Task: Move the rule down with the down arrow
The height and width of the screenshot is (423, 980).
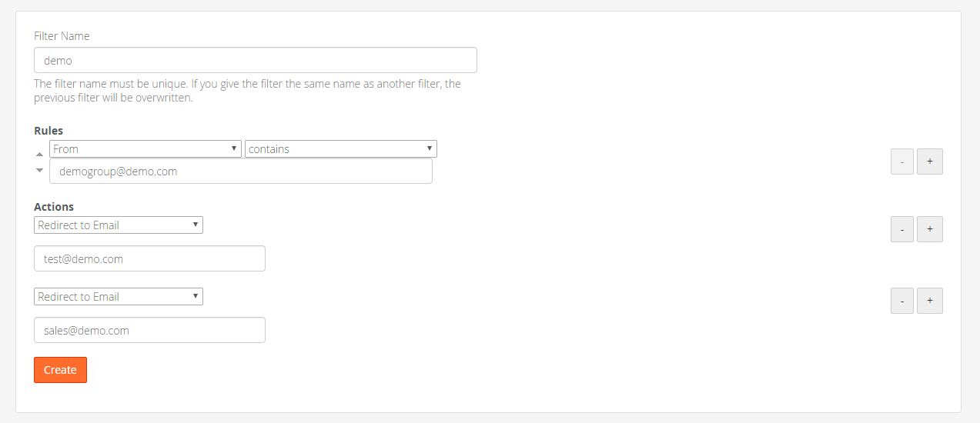Action: [x=40, y=170]
